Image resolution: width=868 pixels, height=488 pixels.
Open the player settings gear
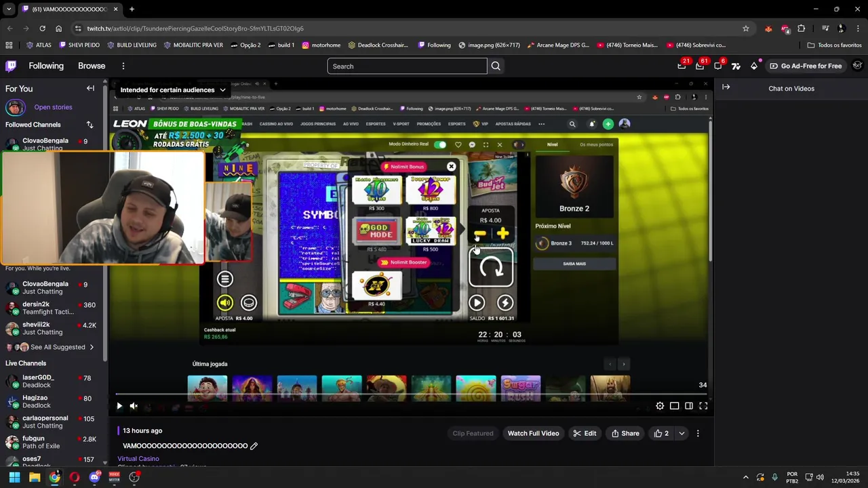[x=660, y=406]
